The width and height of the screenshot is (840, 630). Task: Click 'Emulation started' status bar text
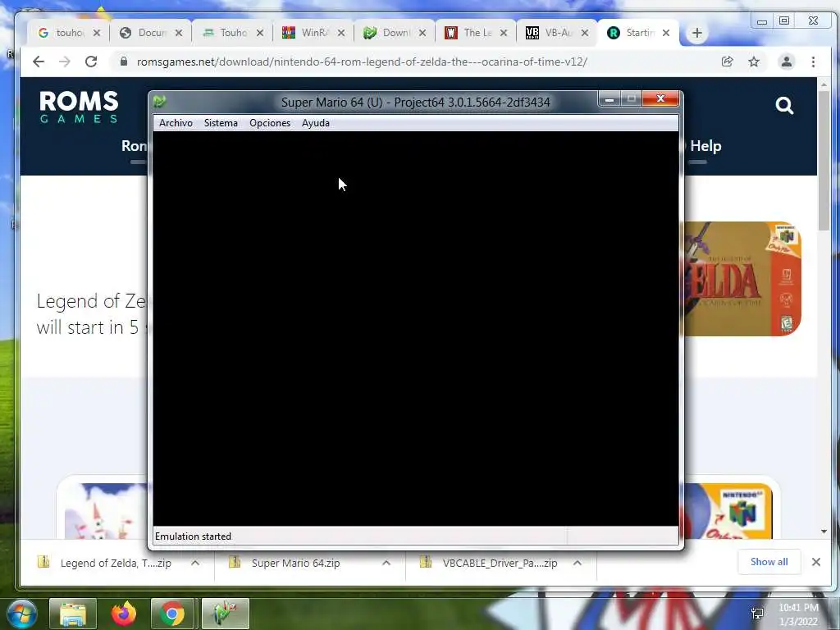coord(193,536)
